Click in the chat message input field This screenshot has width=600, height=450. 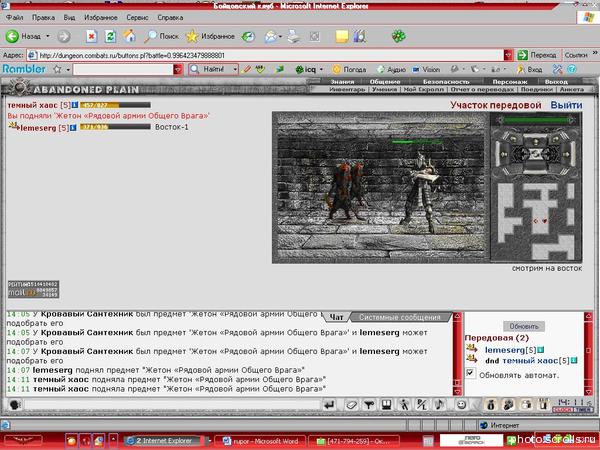click(x=172, y=405)
